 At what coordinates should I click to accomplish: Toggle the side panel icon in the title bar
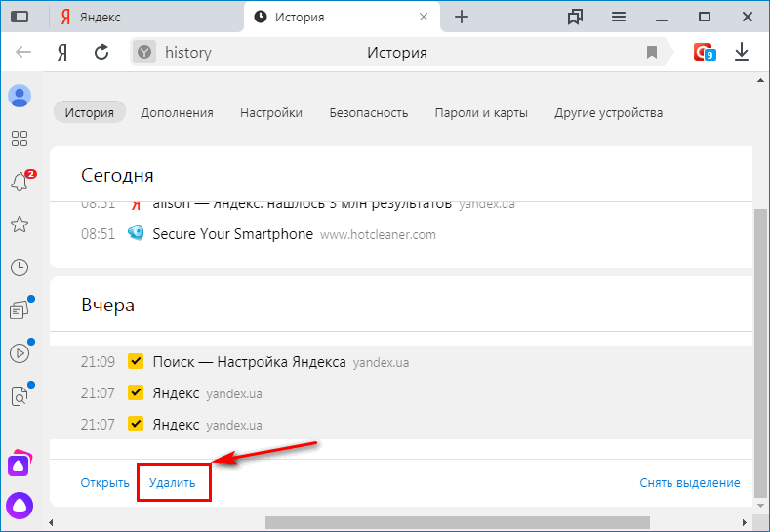[20, 17]
